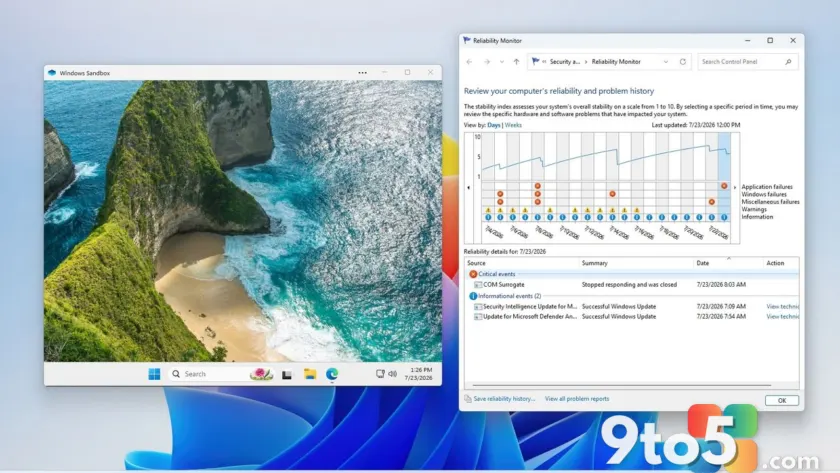Click the Action column header
This screenshot has height=473, width=840.
(x=781, y=263)
